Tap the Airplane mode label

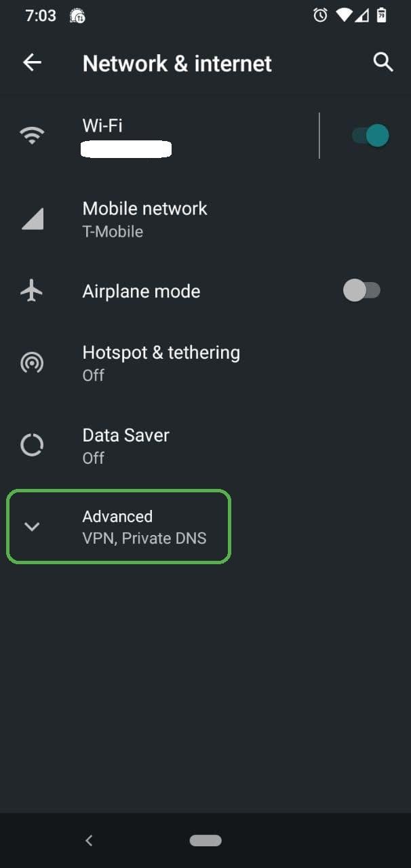pyautogui.click(x=141, y=292)
